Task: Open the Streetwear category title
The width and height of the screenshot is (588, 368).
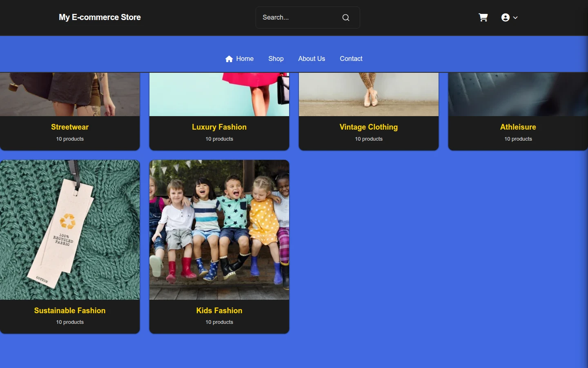Action: click(70, 127)
